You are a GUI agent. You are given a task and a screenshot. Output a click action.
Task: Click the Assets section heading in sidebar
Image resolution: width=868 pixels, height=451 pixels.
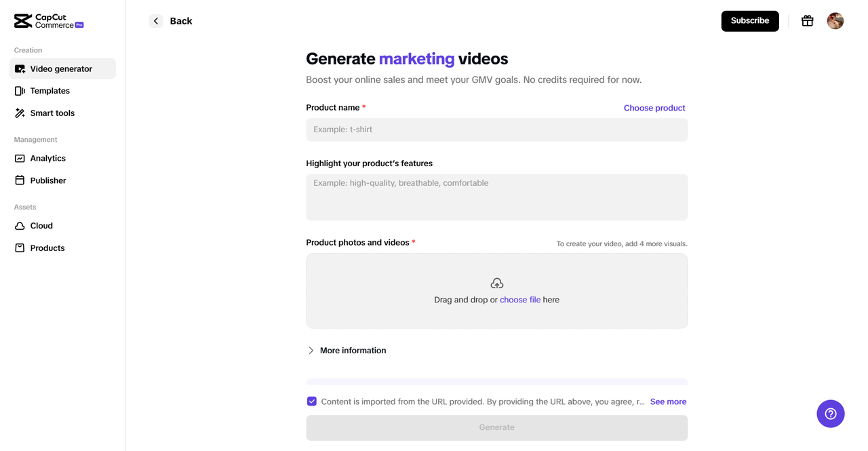pyautogui.click(x=25, y=207)
